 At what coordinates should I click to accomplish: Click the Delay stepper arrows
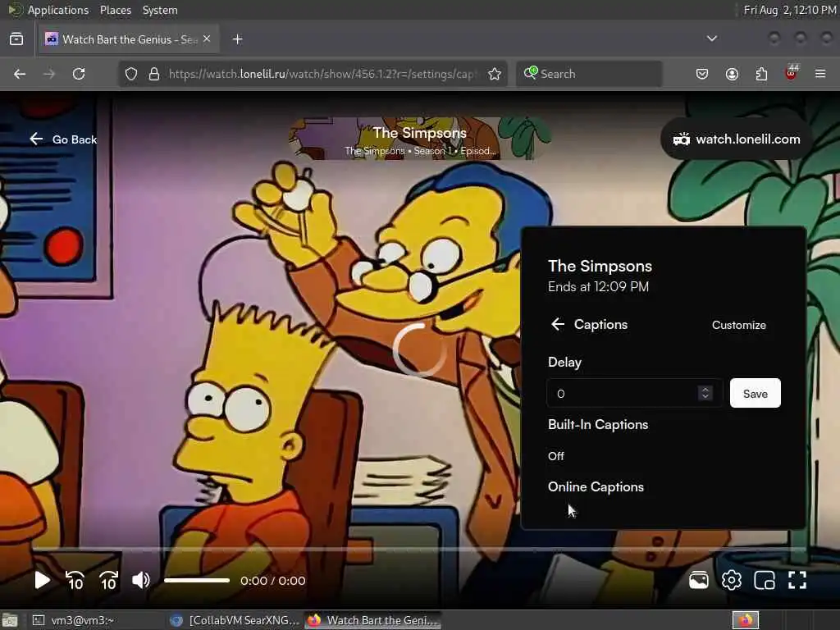705,393
